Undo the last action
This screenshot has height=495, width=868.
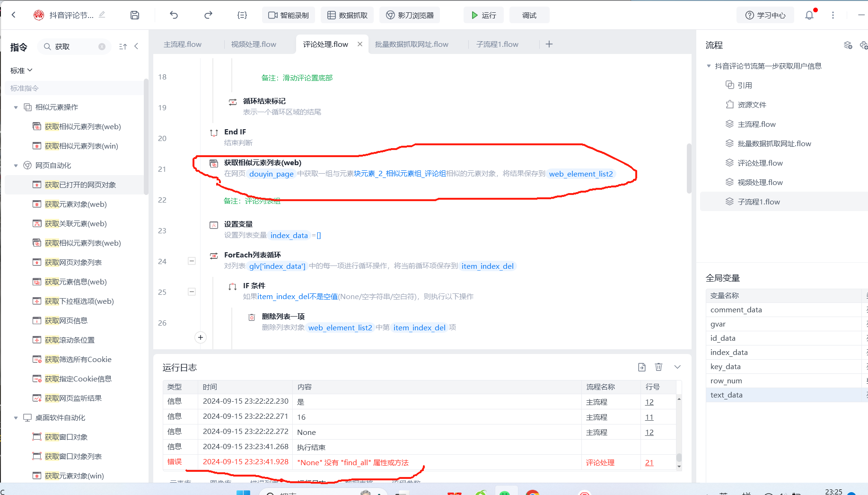[x=174, y=15]
